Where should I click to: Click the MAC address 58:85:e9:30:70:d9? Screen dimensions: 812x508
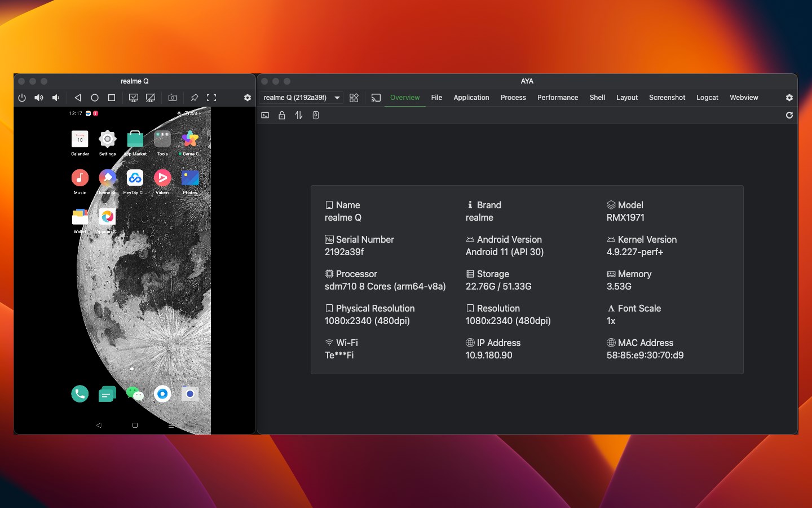(x=645, y=355)
